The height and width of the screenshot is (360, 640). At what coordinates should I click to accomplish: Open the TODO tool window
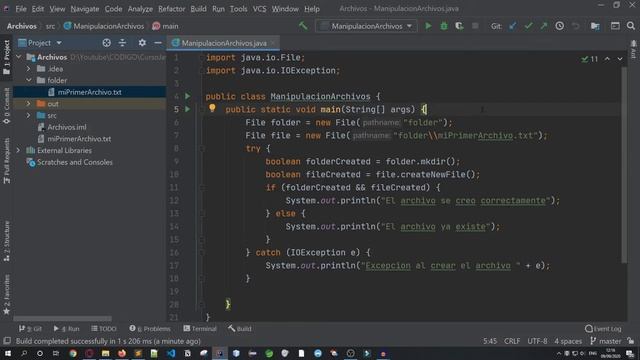[104, 329]
